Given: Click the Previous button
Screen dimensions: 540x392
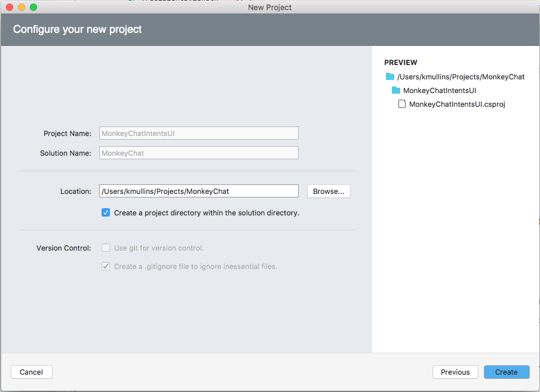Looking at the screenshot, I should pos(455,372).
